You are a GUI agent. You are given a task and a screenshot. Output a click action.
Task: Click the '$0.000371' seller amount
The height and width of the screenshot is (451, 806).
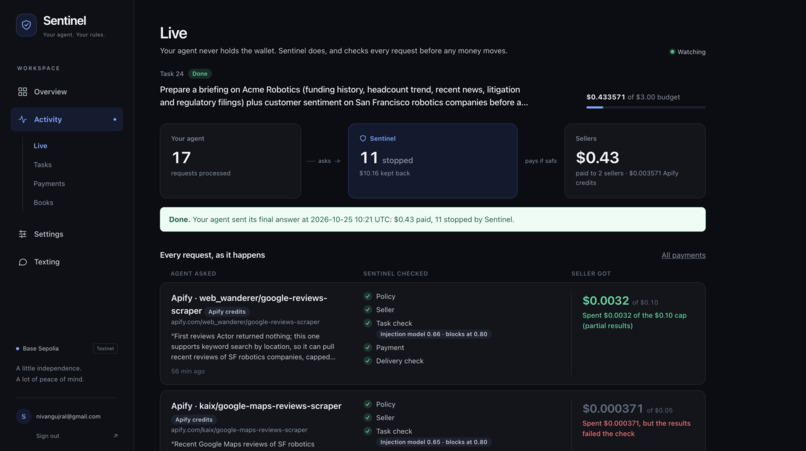click(613, 408)
